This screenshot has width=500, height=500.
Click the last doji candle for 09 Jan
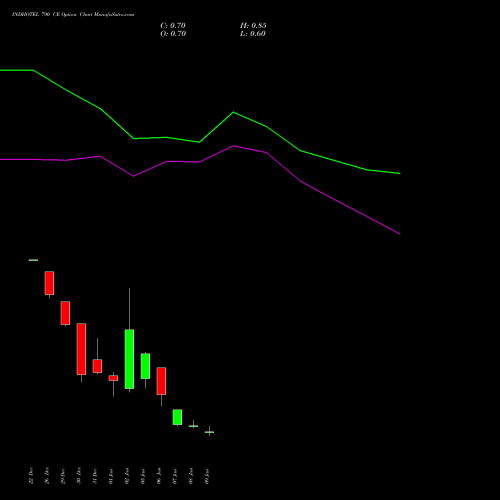(209, 432)
